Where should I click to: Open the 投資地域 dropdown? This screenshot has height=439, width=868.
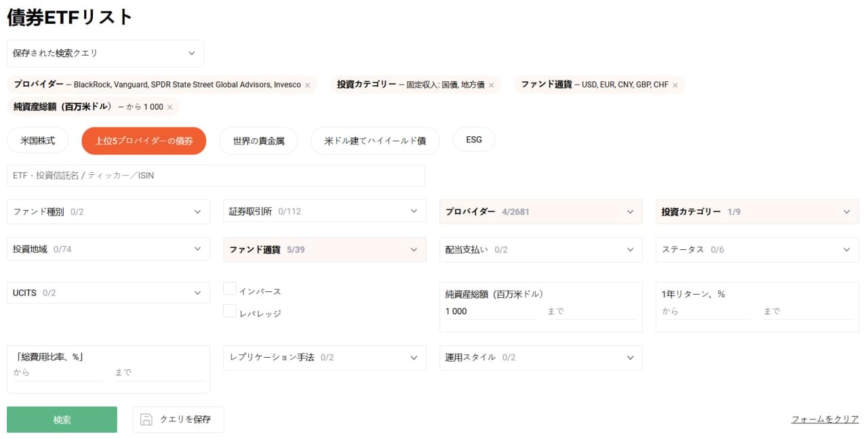click(108, 249)
